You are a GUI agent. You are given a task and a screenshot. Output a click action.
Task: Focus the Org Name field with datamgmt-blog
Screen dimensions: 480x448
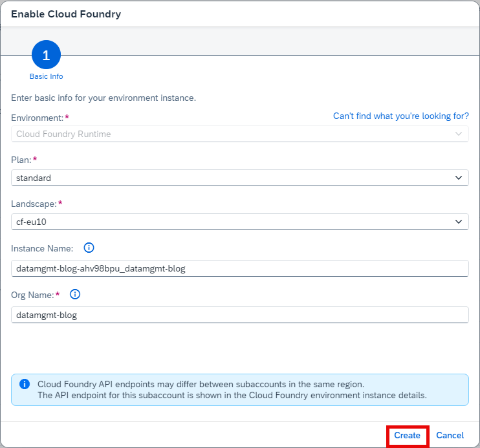click(x=240, y=315)
